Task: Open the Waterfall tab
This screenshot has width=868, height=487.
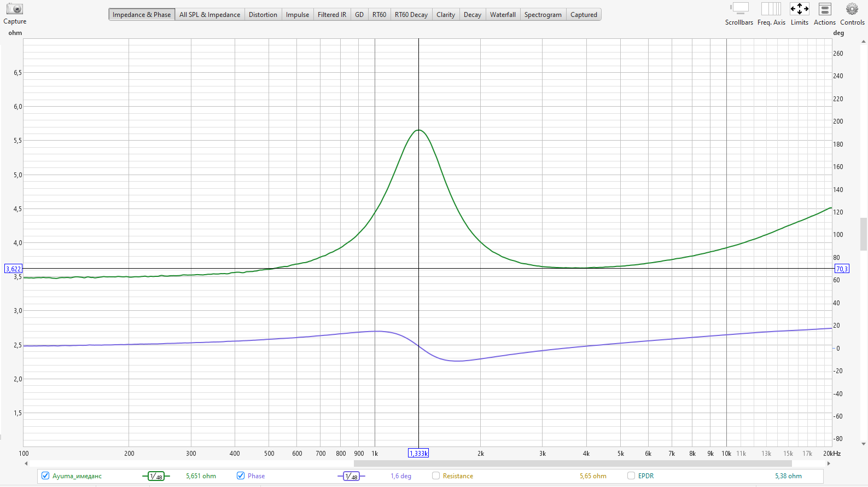Action: (x=503, y=15)
